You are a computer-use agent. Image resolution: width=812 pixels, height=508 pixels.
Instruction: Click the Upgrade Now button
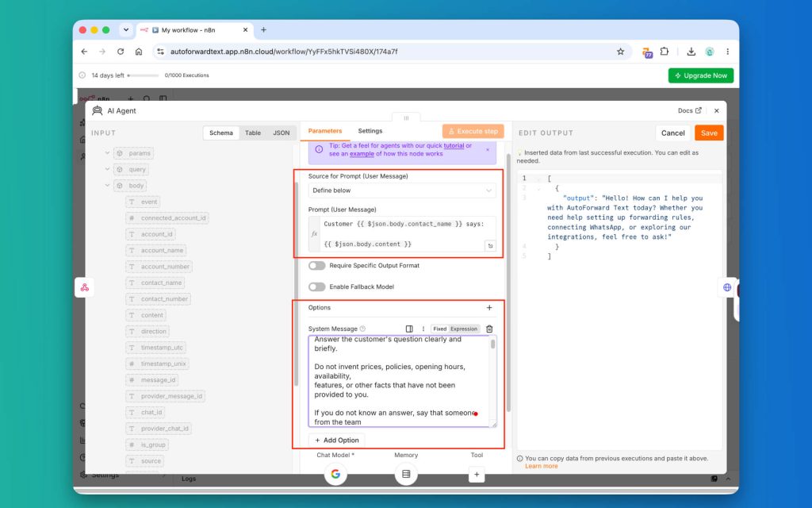point(701,75)
